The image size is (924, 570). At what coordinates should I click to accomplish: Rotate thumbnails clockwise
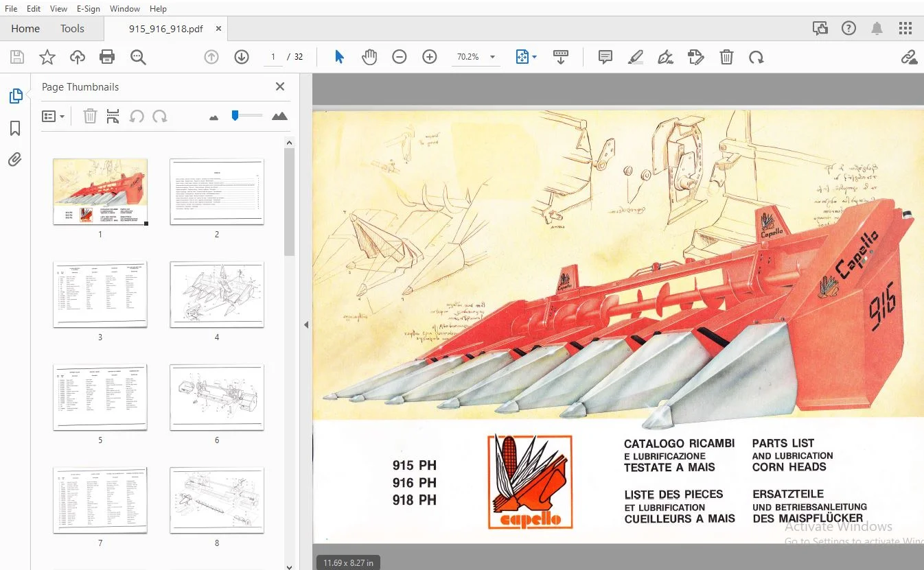pos(160,116)
